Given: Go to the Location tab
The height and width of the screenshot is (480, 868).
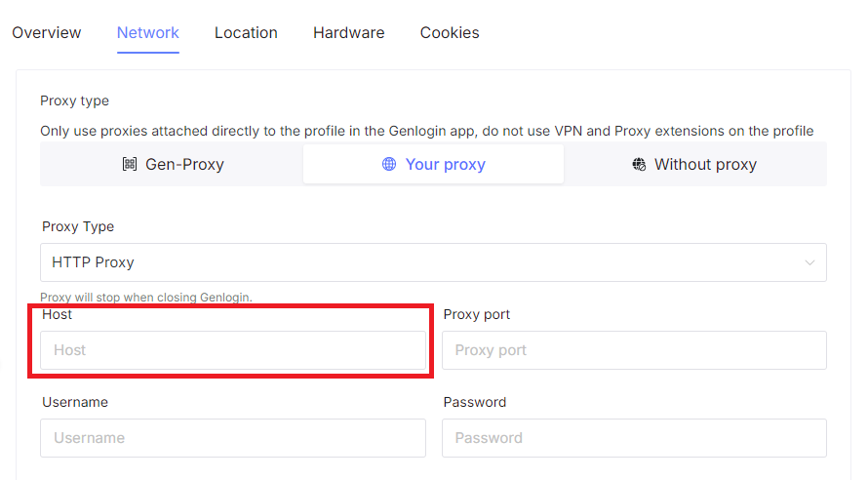Looking at the screenshot, I should click(246, 32).
